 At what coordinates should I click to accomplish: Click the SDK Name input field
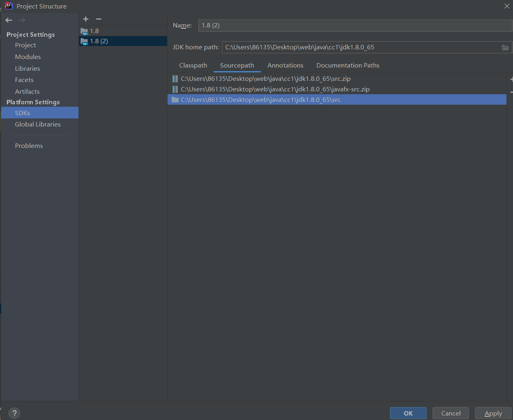tap(355, 25)
